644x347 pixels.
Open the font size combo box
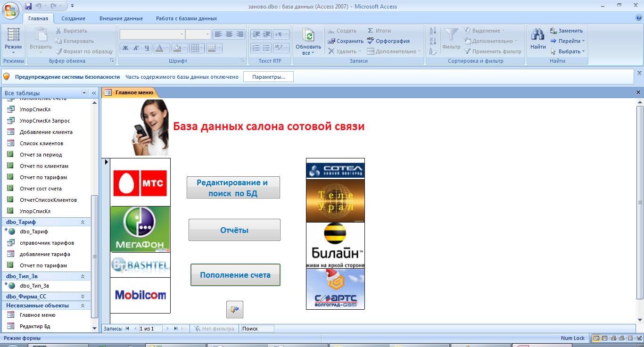(x=198, y=34)
